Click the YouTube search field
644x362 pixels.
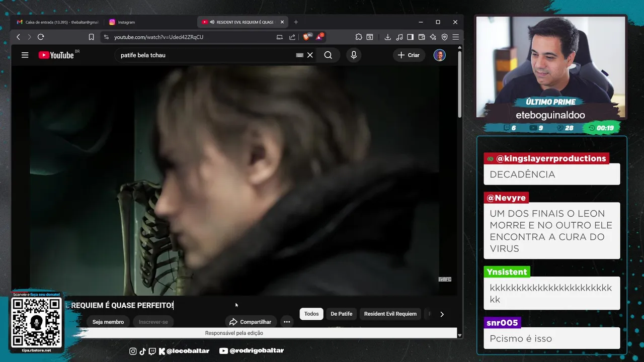click(x=206, y=55)
